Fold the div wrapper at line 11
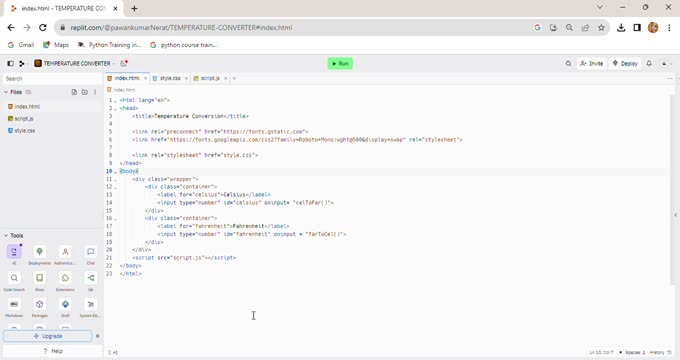680x360 pixels. [x=115, y=179]
